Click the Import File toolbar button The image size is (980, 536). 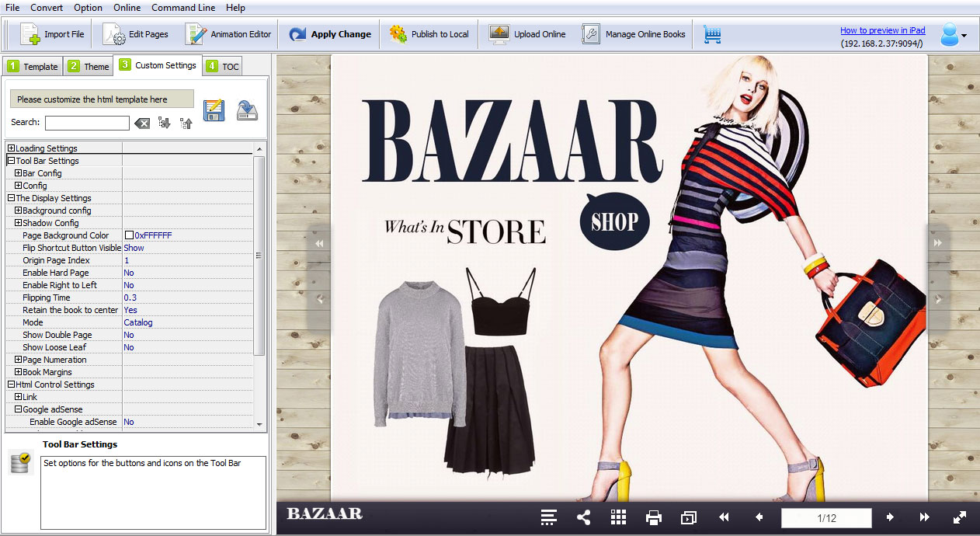[x=53, y=34]
